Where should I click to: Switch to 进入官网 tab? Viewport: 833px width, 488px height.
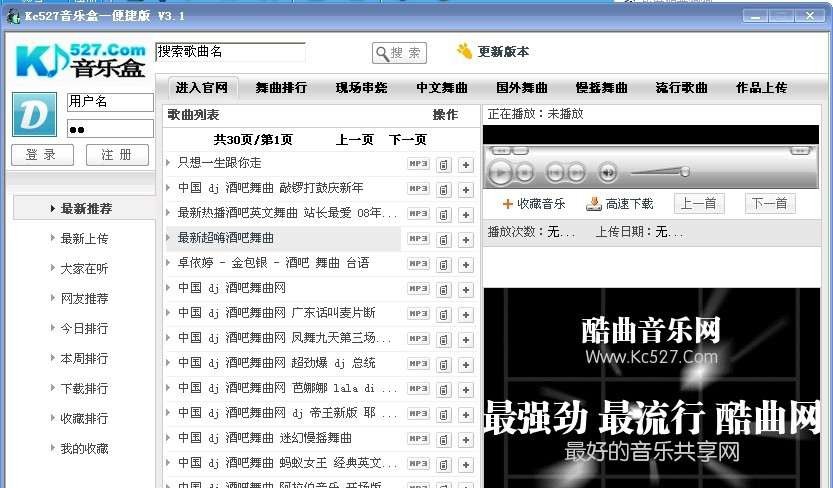[x=202, y=88]
